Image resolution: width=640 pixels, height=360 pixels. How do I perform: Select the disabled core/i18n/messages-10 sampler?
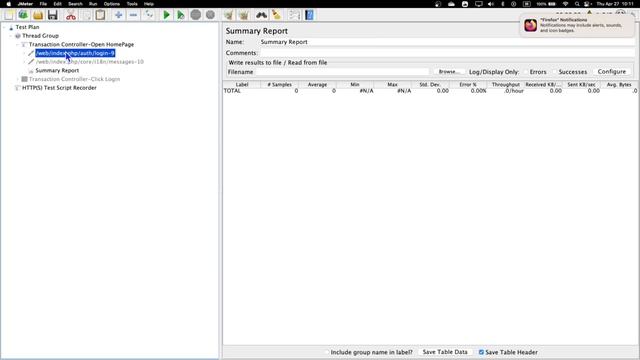click(x=90, y=62)
